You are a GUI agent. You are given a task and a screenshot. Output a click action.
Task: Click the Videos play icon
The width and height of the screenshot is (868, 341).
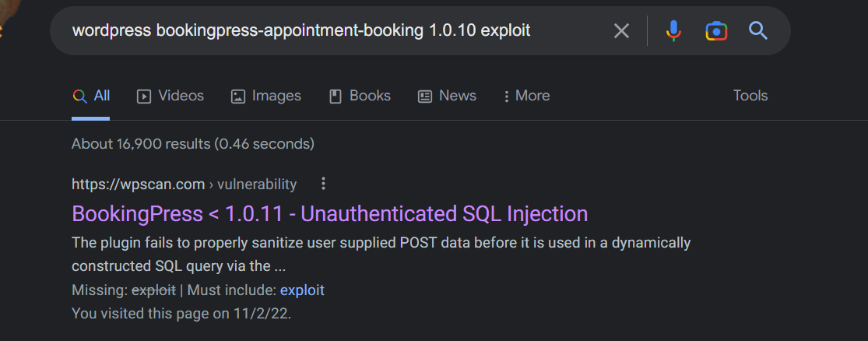pyautogui.click(x=144, y=97)
